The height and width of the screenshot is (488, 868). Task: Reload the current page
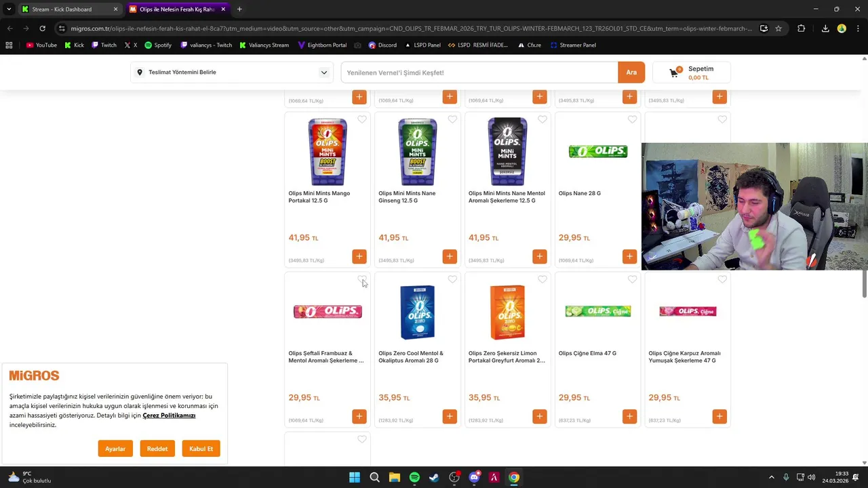point(42,28)
